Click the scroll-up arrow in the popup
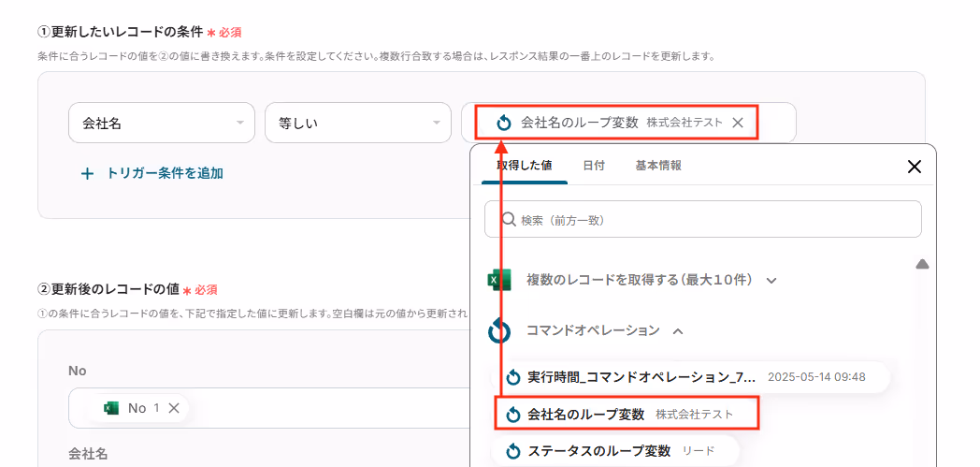The height and width of the screenshot is (467, 980). tap(922, 265)
